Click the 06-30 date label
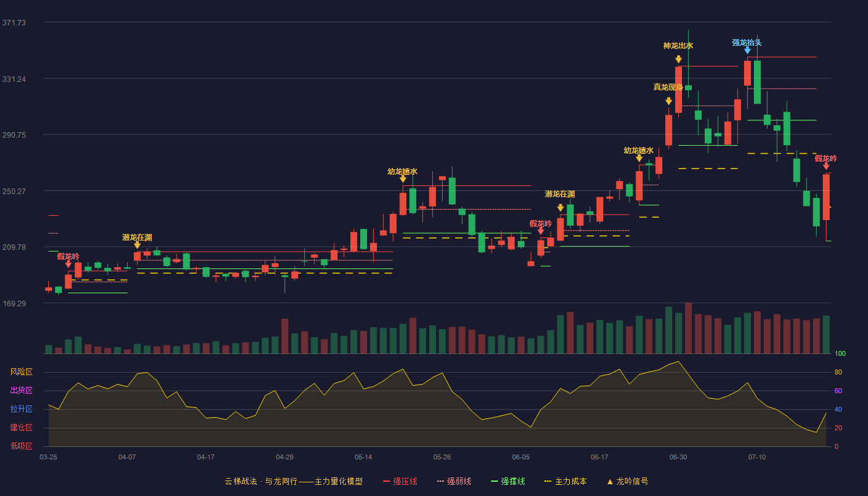Screen dimensions: 868x496 point(678,457)
